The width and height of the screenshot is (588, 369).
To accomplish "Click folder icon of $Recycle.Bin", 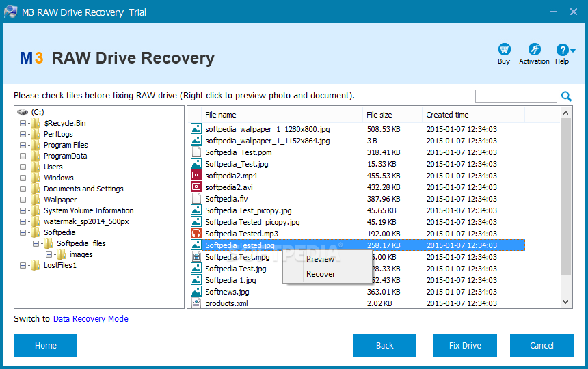I will point(36,123).
